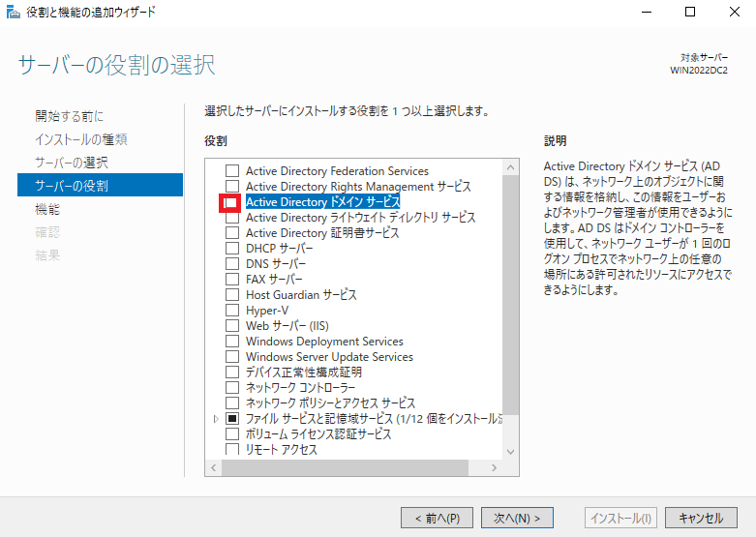Select サーバーの役割 step in sidebar
This screenshot has height=537, width=756.
[100, 185]
